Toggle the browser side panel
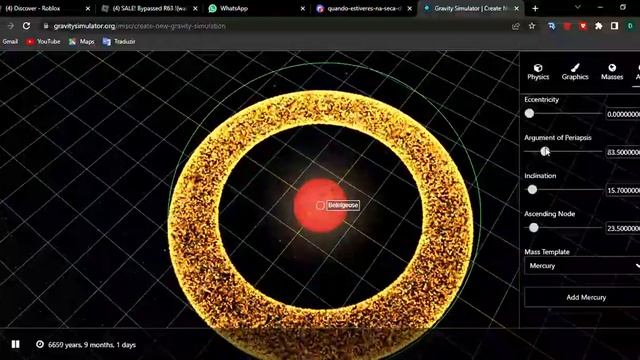640x360 pixels. (614, 26)
